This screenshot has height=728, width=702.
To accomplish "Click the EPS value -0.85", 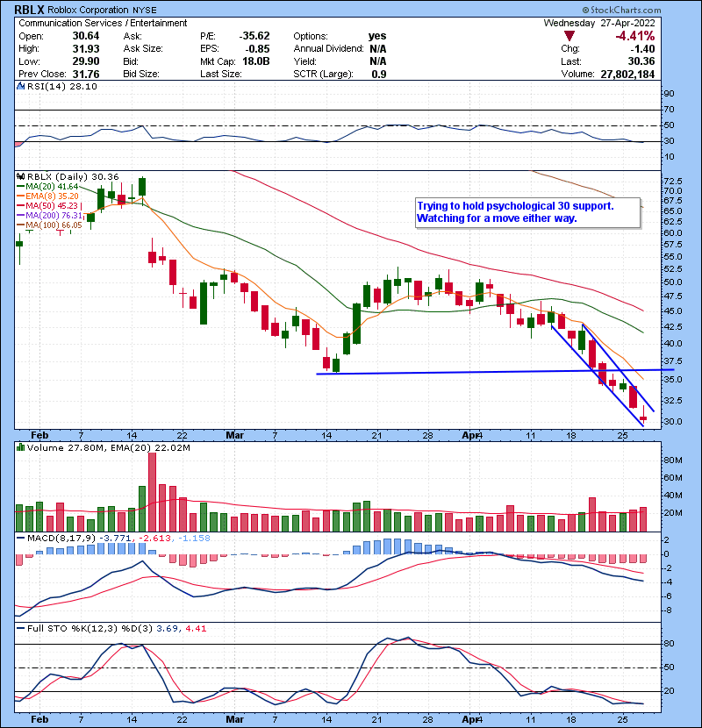I will pos(257,49).
